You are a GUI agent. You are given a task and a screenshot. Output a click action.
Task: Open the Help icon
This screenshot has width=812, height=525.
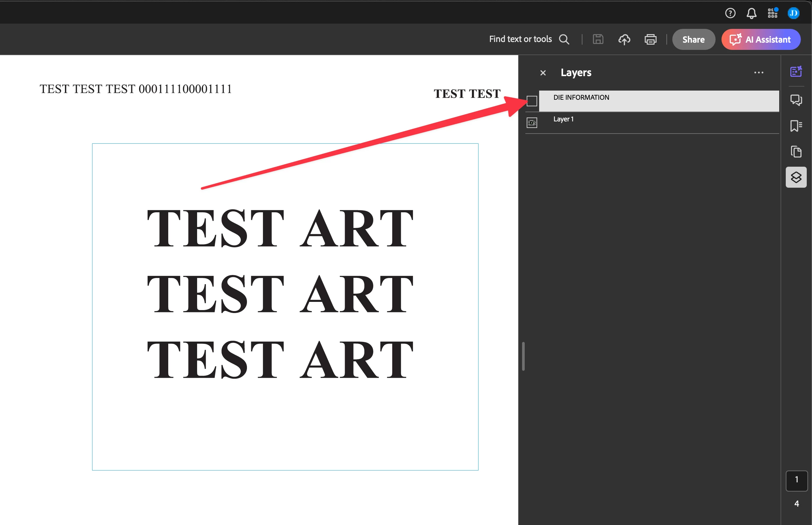[730, 13]
